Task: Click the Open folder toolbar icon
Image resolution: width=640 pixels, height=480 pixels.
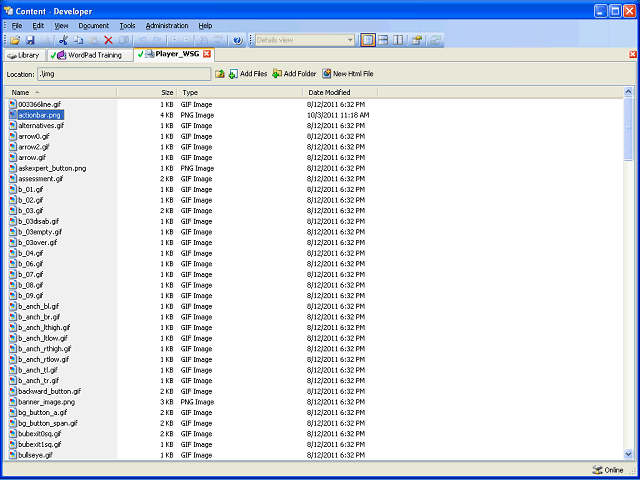Action: click(15, 40)
